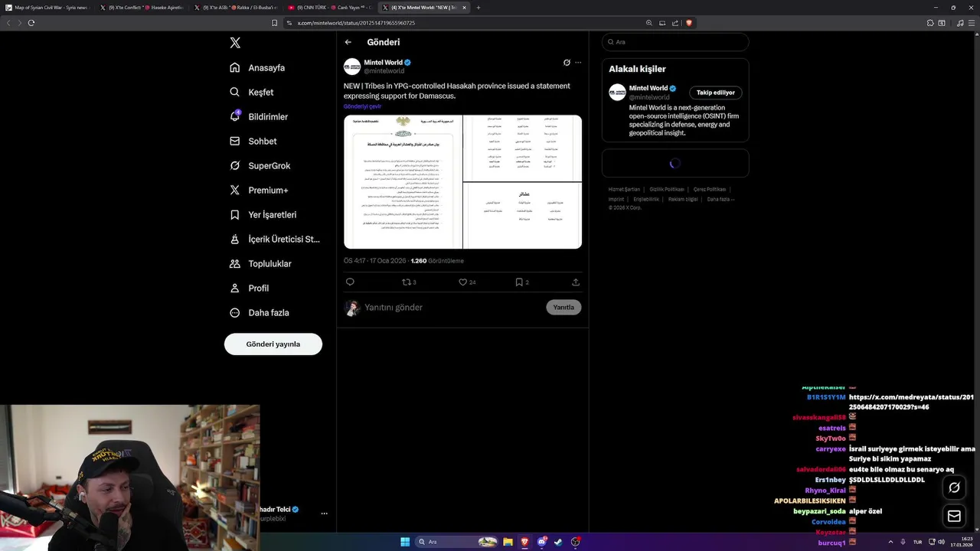
Task: Open Mintel World avatar on post
Action: (x=352, y=67)
